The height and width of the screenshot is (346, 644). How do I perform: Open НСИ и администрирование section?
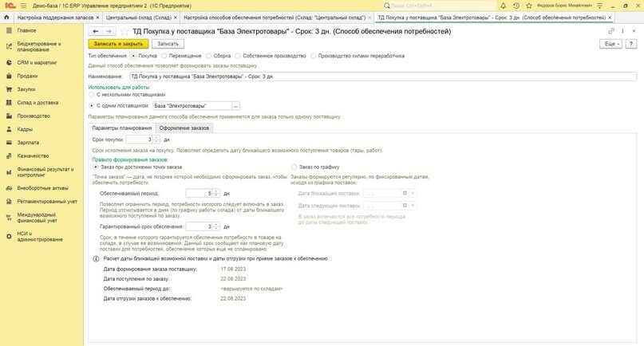click(x=40, y=237)
